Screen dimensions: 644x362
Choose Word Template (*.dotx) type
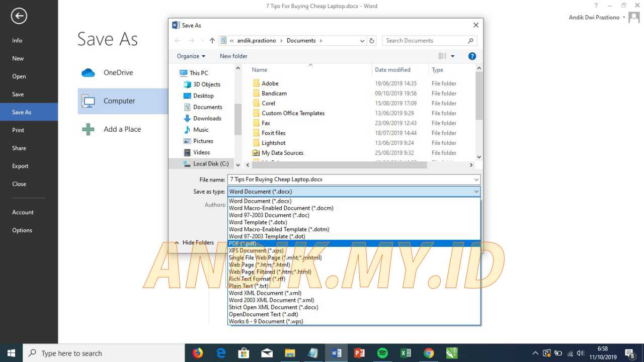pyautogui.click(x=354, y=222)
